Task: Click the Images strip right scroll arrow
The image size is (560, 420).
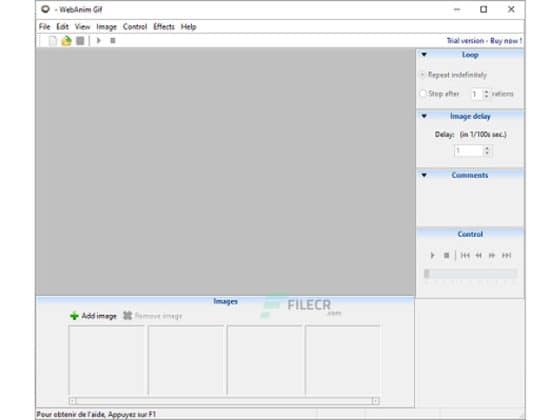Action: point(375,401)
